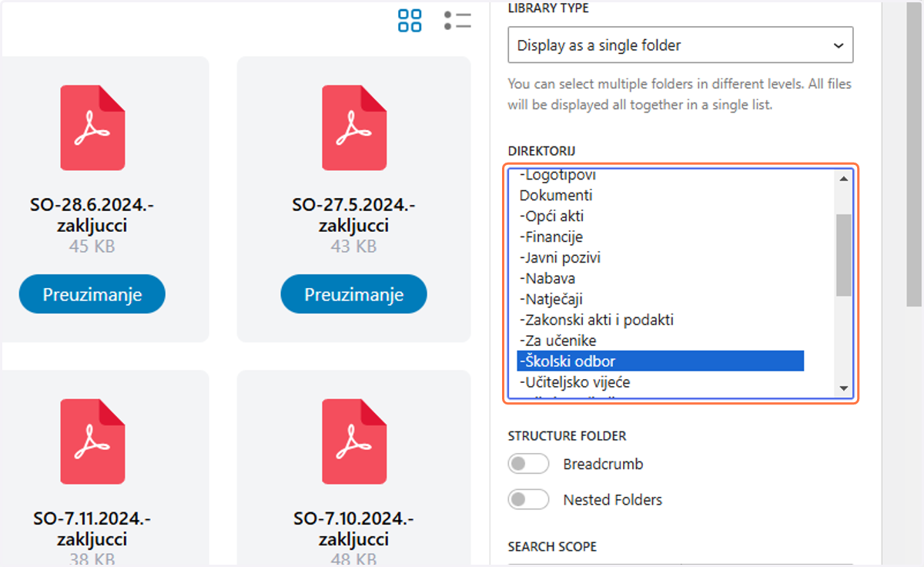Viewport: 924px width, 567px height.
Task: Select -Javni pozivi folder
Action: 661,258
